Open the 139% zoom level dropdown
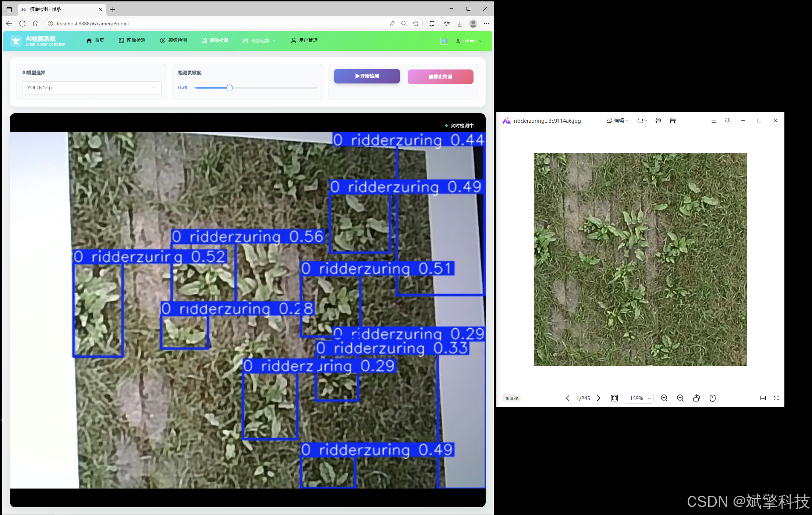The width and height of the screenshot is (812, 515). (639, 398)
